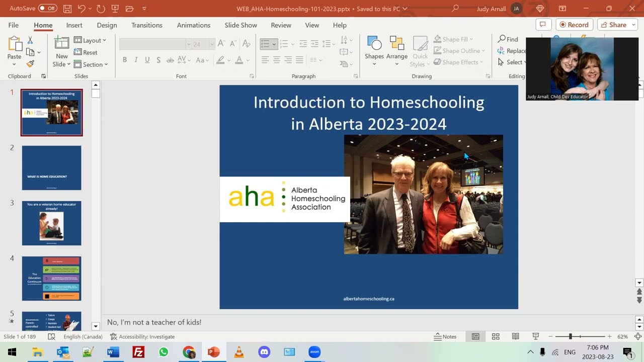Toggle Align Left paragraph alignment
This screenshot has height=362, width=644.
(x=265, y=60)
